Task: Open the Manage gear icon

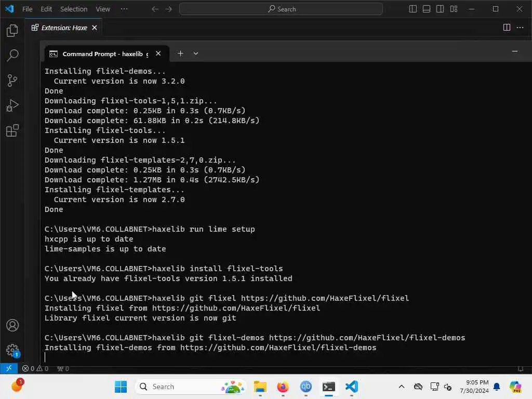Action: 12,350
